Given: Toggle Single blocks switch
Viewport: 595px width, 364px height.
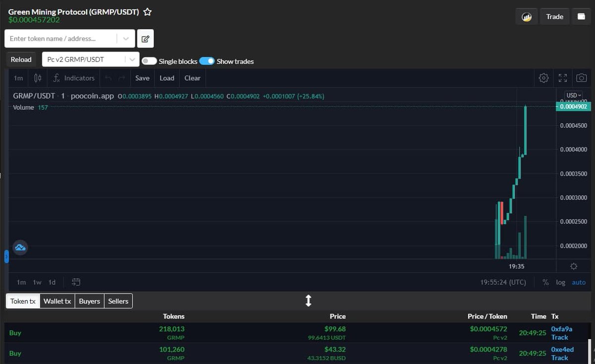Looking at the screenshot, I should click(149, 61).
